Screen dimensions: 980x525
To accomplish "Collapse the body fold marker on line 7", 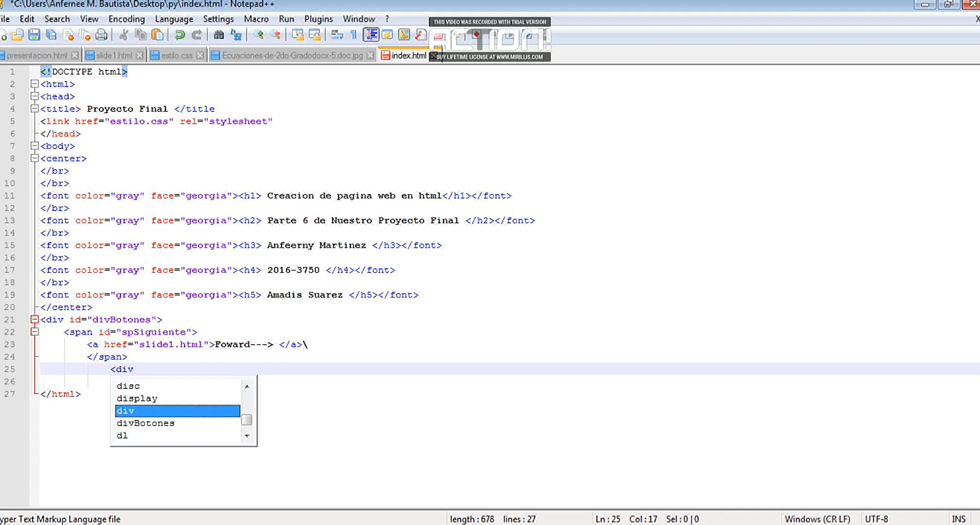I will [x=35, y=146].
